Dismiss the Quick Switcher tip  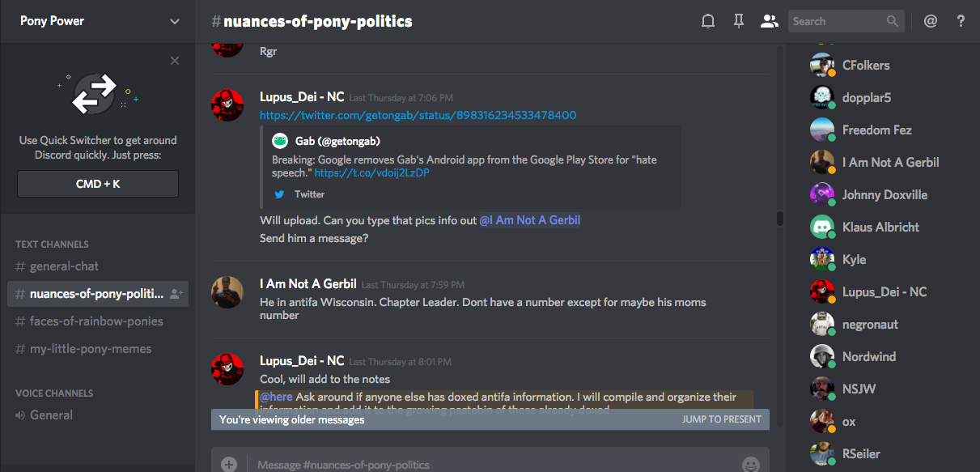click(x=175, y=61)
